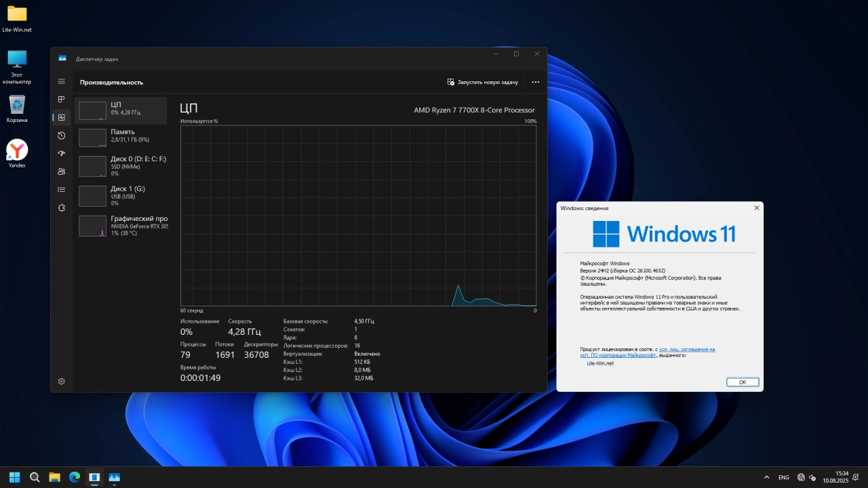868x488 pixels.
Task: Click the GPU mini graph thumbnail
Action: tap(93, 226)
